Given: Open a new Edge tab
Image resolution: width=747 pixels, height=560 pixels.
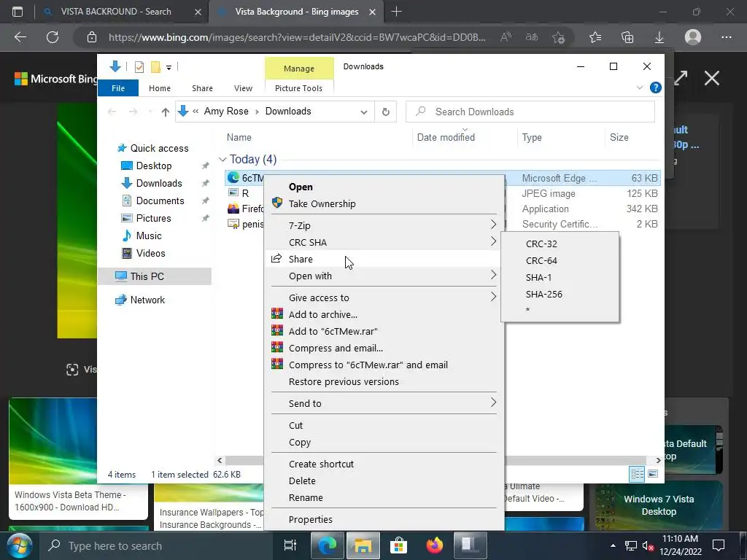Looking at the screenshot, I should [x=396, y=12].
